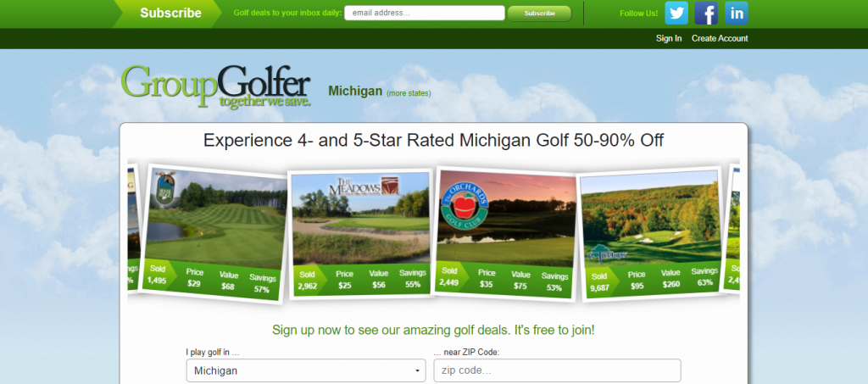Open the Create Account link

tap(720, 38)
